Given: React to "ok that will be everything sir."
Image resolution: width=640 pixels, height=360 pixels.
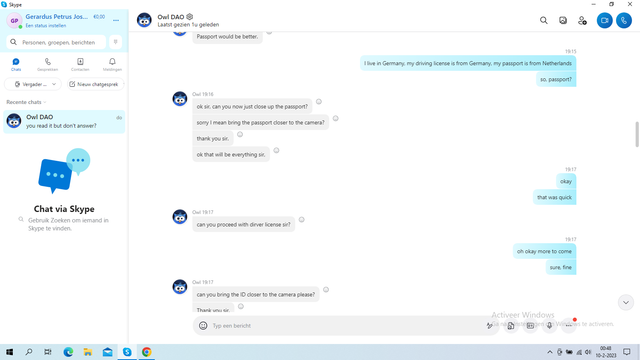Looking at the screenshot, I should click(x=276, y=150).
